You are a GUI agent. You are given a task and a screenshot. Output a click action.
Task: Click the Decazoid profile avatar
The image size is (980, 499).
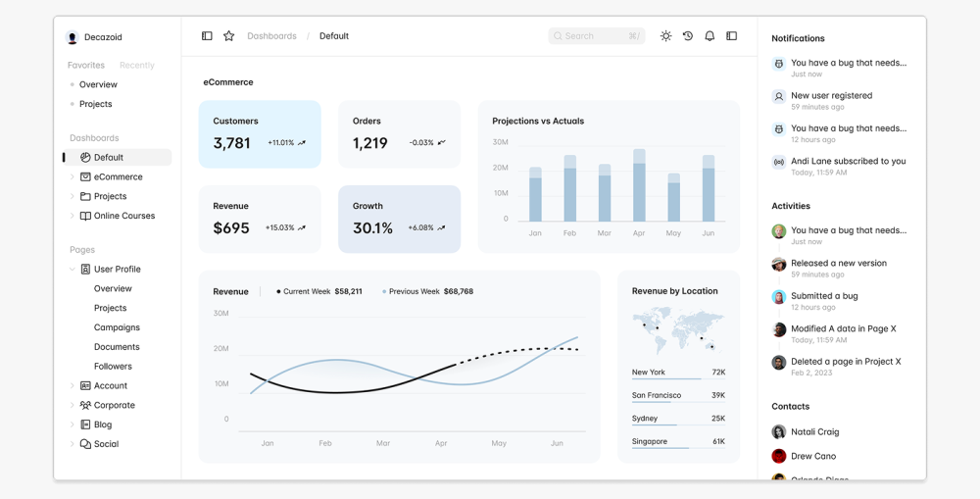(73, 37)
